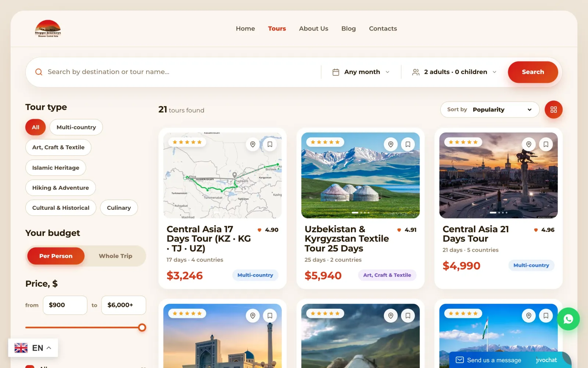Filter by Cultural & Historical tours

tap(61, 208)
